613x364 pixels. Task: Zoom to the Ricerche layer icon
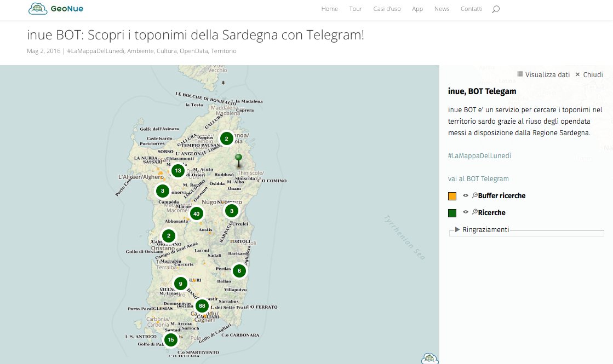point(474,212)
